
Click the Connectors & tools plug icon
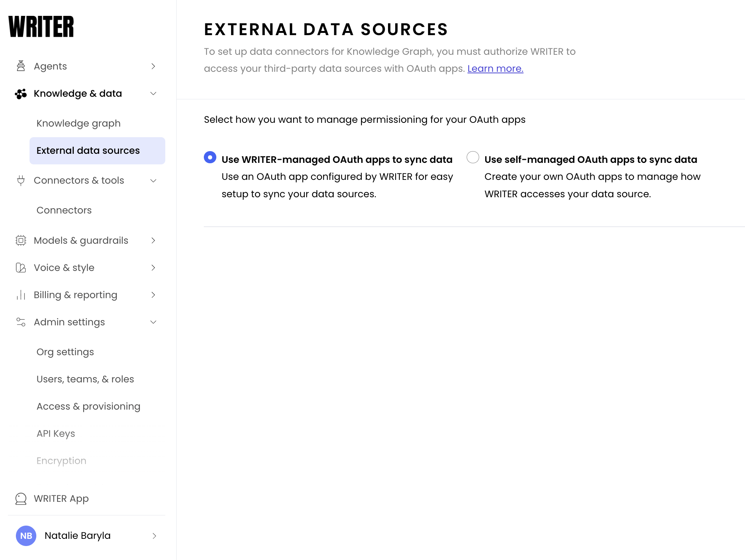coord(21,181)
